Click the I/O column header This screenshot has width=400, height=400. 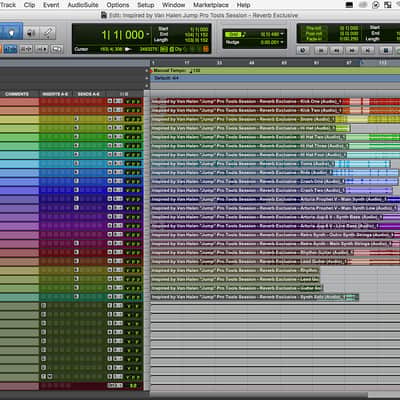(124, 94)
